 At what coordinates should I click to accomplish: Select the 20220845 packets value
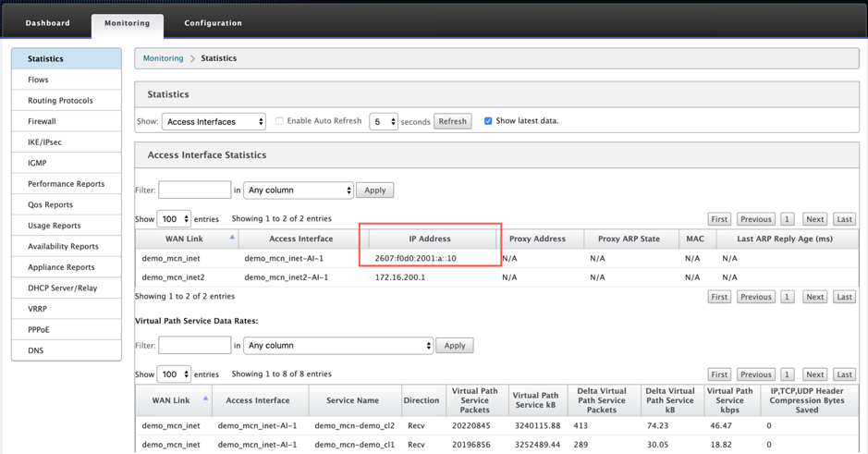coord(471,425)
